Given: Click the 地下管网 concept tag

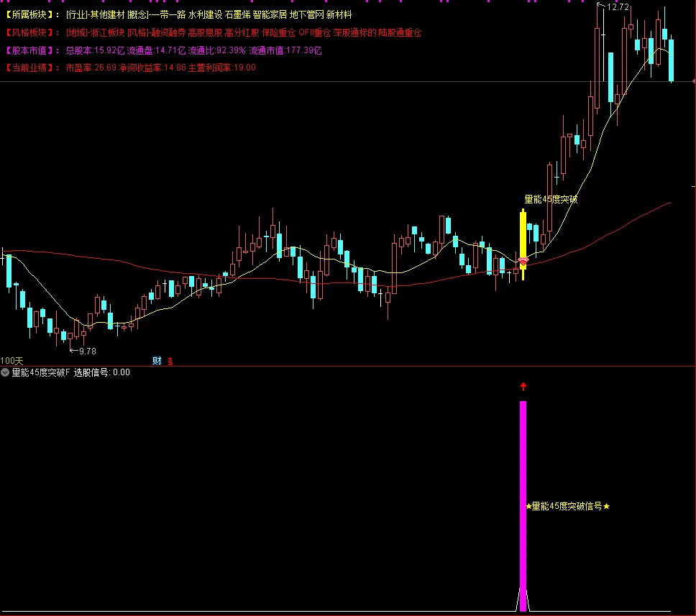Looking at the screenshot, I should point(307,14).
